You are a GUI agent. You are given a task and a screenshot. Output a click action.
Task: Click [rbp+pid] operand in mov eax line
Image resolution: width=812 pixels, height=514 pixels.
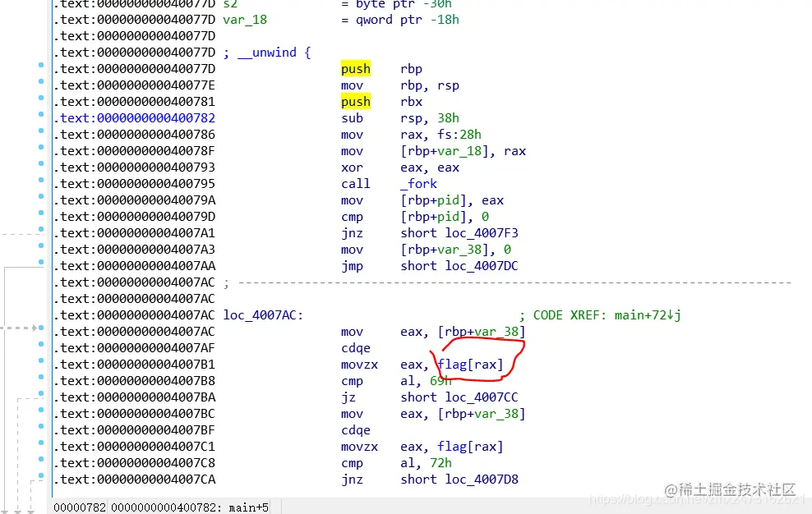[433, 200]
